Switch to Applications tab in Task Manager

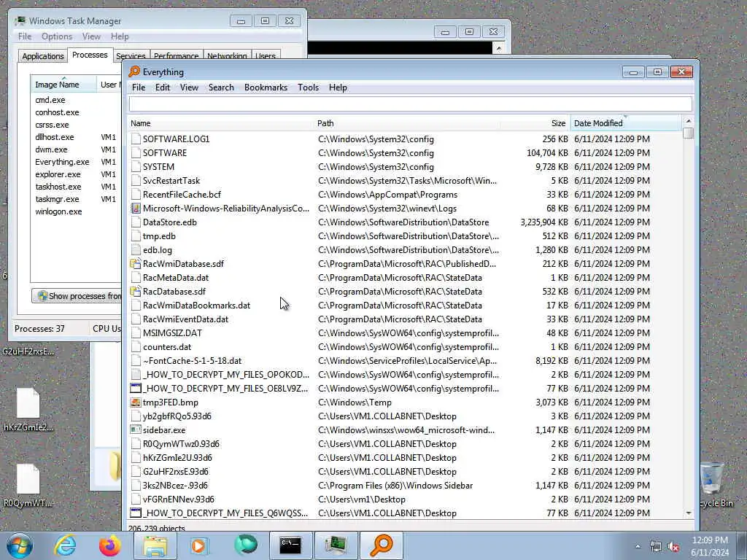(43, 56)
